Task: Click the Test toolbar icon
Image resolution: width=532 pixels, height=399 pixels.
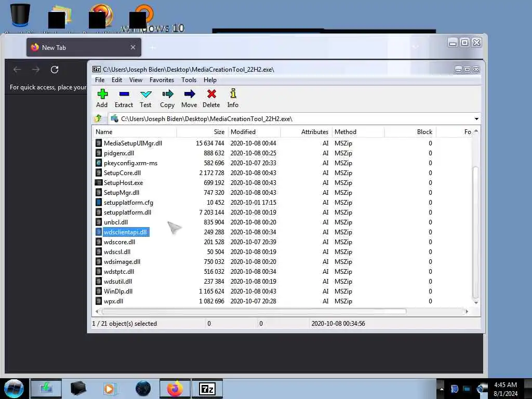Action: [146, 94]
